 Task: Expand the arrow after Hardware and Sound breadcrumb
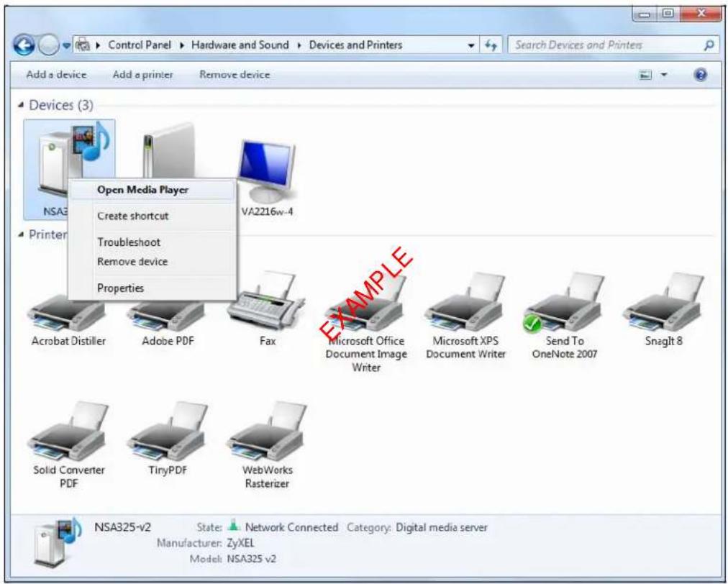(299, 45)
